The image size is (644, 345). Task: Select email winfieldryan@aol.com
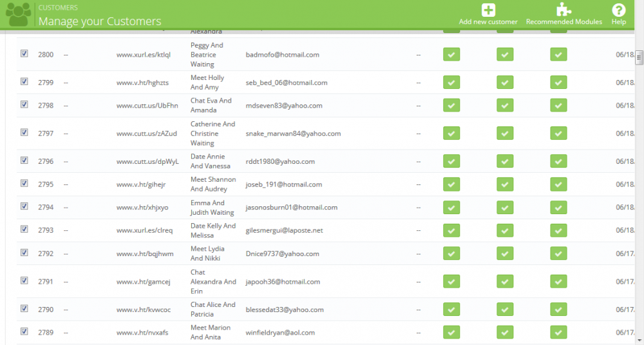pyautogui.click(x=280, y=332)
